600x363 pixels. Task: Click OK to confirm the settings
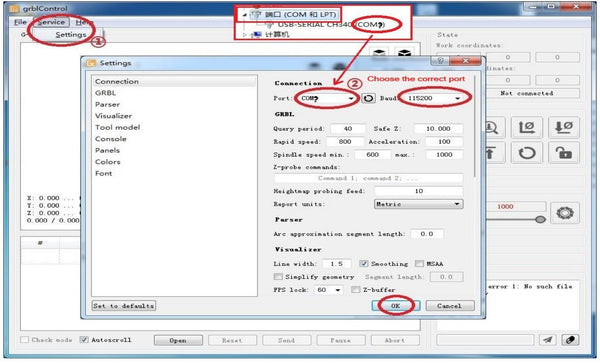(396, 306)
